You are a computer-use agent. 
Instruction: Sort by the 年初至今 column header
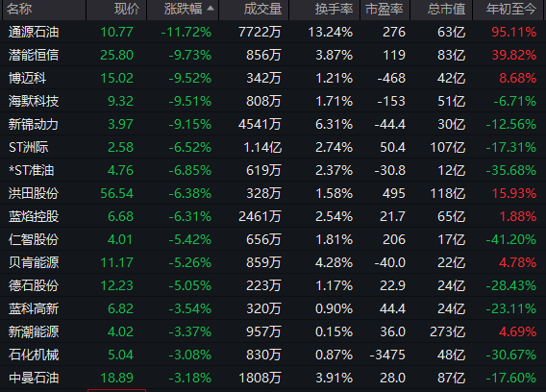coord(510,9)
